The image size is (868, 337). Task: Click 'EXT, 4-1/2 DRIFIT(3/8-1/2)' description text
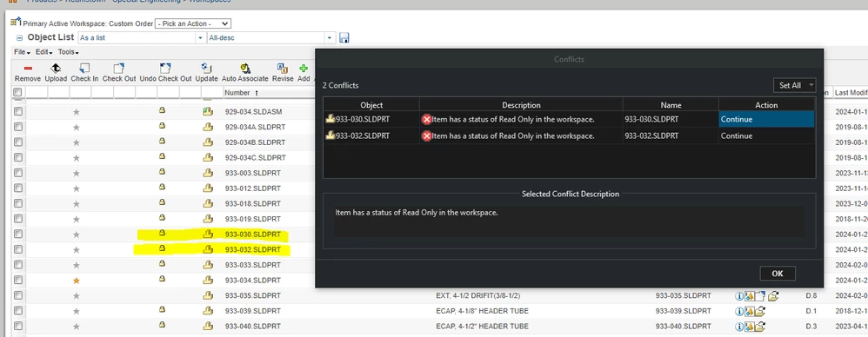coord(478,295)
